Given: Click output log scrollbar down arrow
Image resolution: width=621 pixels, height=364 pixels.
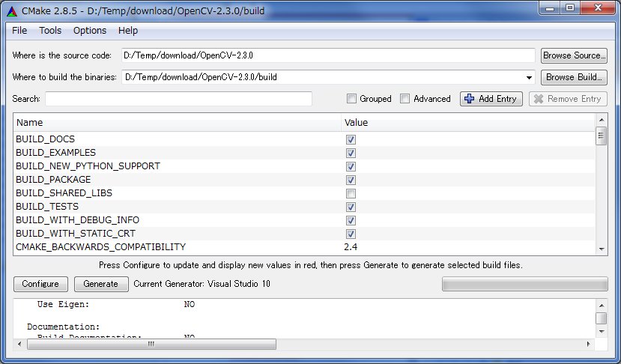Looking at the screenshot, I should 602,332.
